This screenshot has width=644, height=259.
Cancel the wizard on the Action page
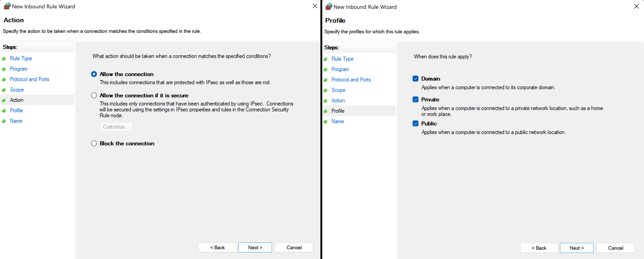[294, 248]
